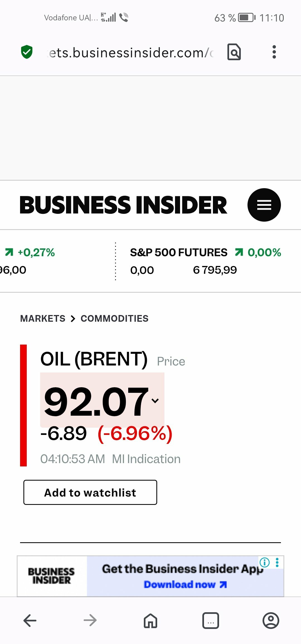Expand the dropdown chevron beside 92.07 price
Screen dimensions: 301x644
click(x=155, y=401)
